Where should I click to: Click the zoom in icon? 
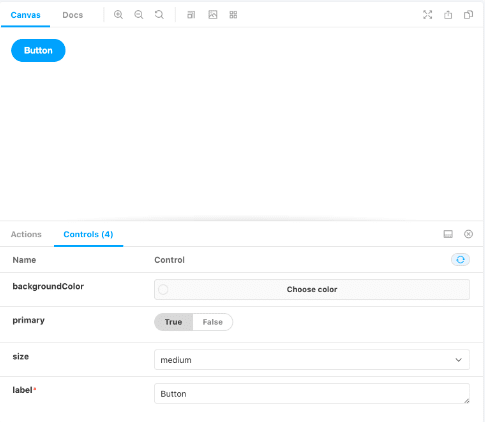click(118, 15)
